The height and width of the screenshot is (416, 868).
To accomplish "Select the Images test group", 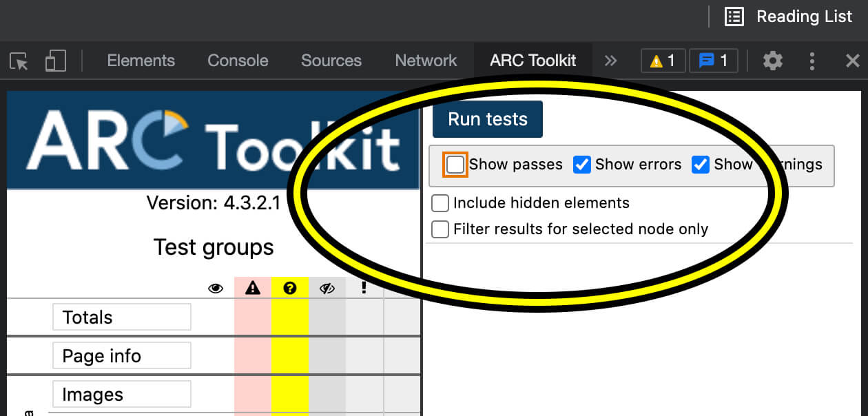I will coord(121,395).
